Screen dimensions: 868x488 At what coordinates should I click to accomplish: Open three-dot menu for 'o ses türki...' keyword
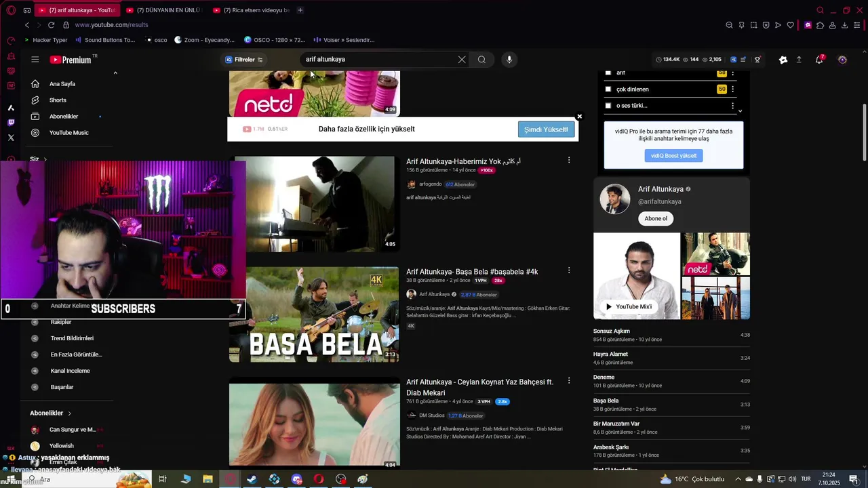pyautogui.click(x=732, y=106)
